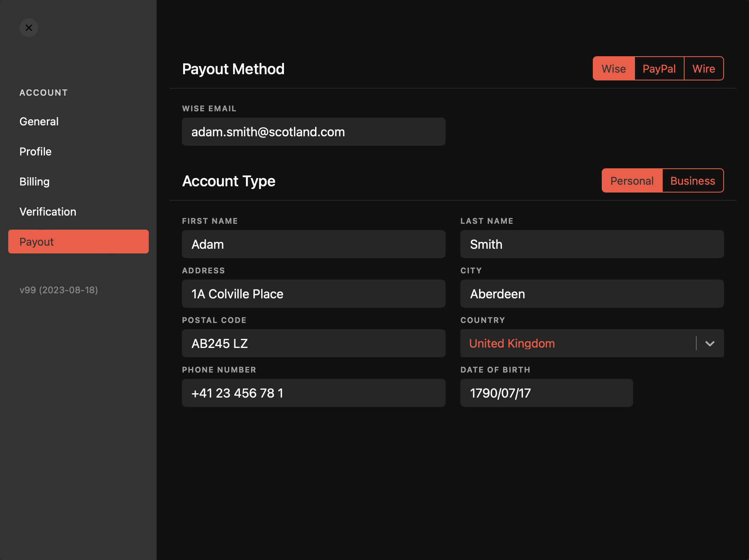749x560 pixels.
Task: Set account type to Personal
Action: point(632,181)
